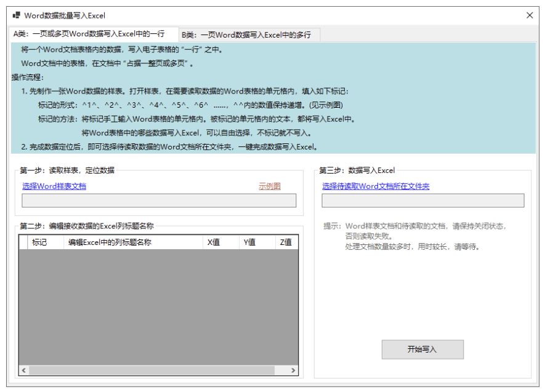Open the 选择Word样表文档 link

click(53, 186)
